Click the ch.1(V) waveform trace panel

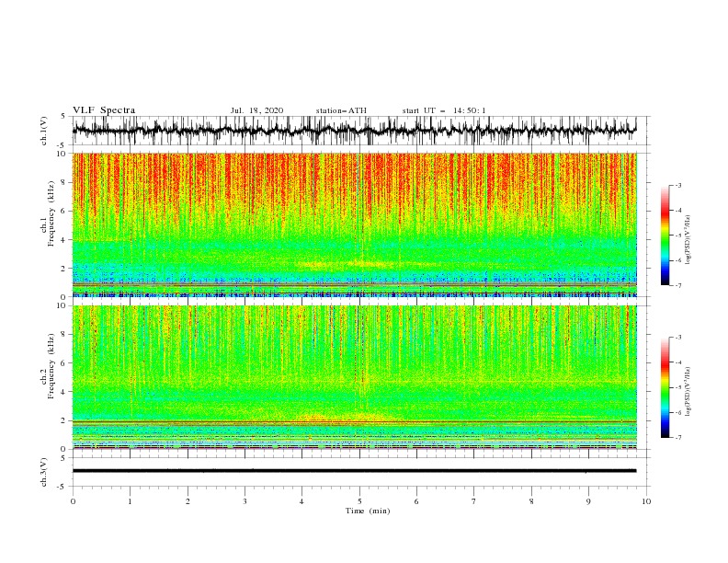pos(360,131)
